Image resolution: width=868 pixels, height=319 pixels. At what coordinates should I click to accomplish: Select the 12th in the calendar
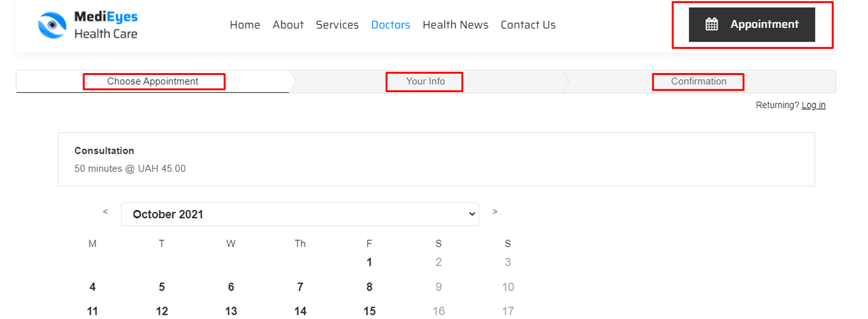tap(162, 311)
